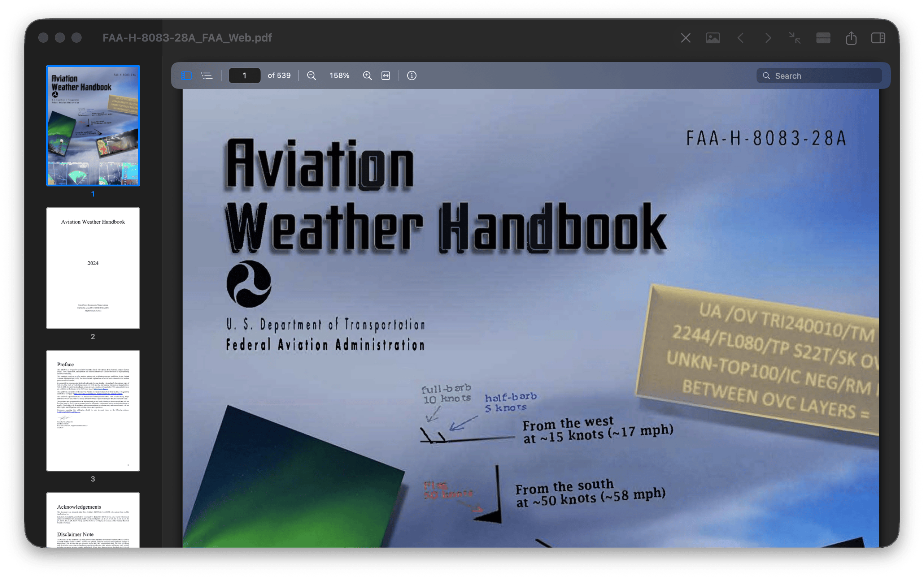Open the page 3 Preface thumbnail
Image resolution: width=924 pixels, height=578 pixels.
click(x=93, y=411)
